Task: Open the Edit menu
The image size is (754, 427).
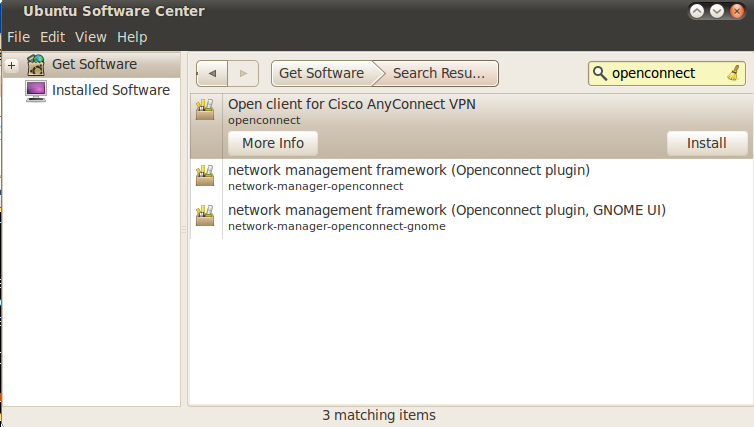Action: pos(52,37)
